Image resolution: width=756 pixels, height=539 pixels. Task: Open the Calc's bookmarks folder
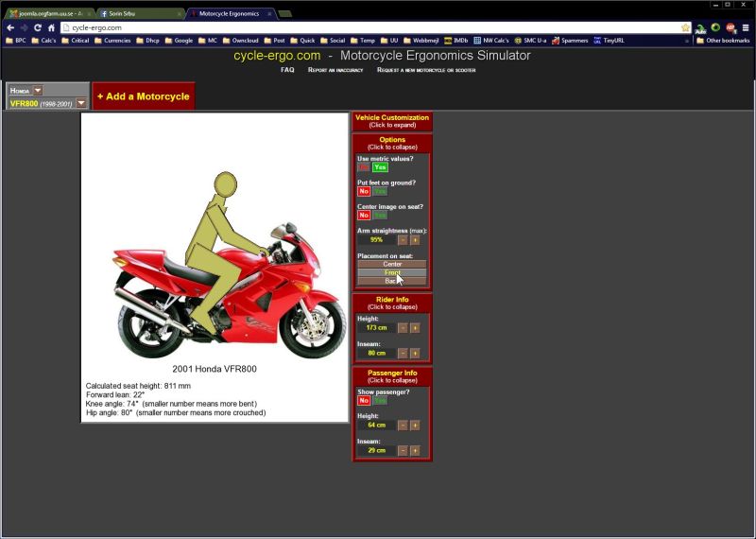pos(43,41)
